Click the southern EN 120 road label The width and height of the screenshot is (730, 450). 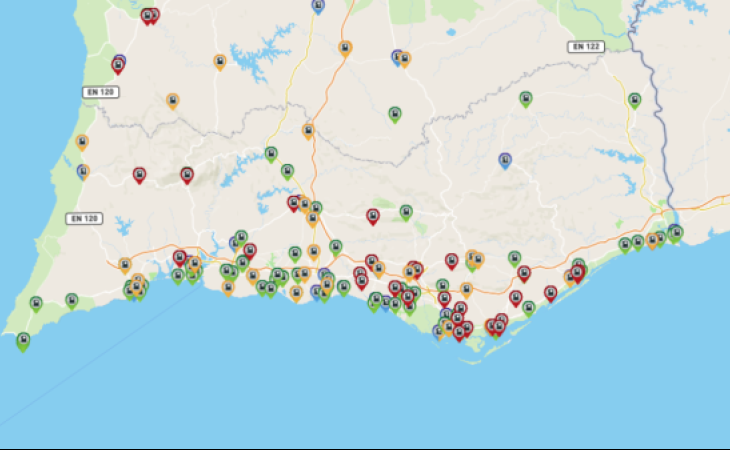[84, 218]
